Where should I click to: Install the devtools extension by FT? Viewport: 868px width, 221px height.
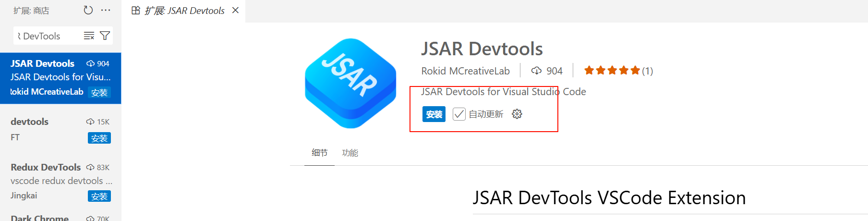click(x=99, y=138)
